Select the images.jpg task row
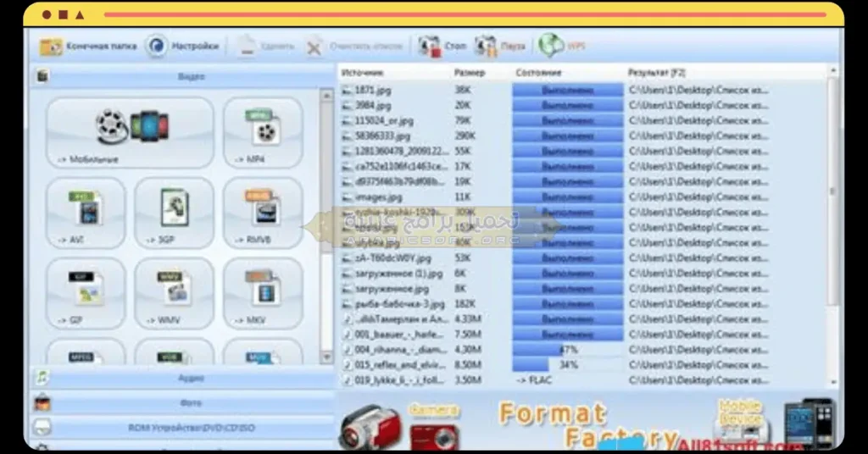Viewport: 868px width, 454px height. [x=582, y=197]
